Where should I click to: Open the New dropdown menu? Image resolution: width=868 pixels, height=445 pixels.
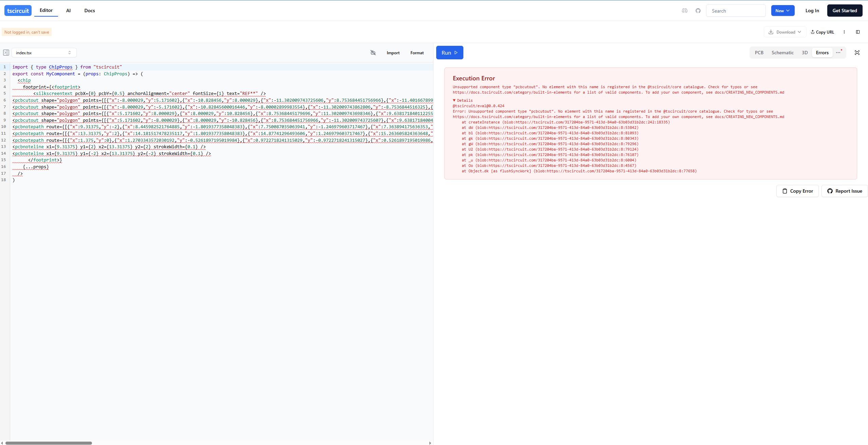coord(782,11)
